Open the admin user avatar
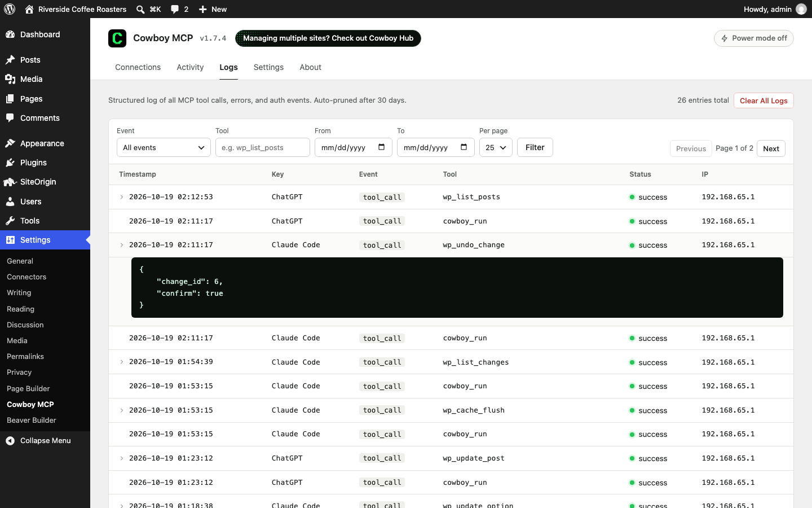The height and width of the screenshot is (508, 812). [x=801, y=9]
